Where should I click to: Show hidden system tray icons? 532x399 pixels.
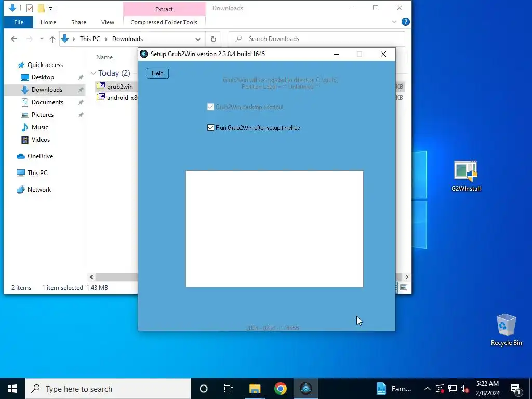[428, 389]
